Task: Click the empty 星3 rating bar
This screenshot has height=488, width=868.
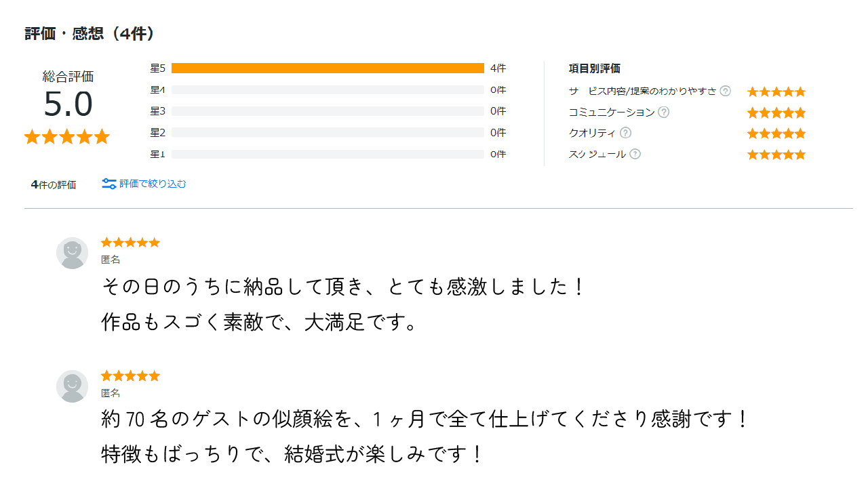Action: coord(328,110)
